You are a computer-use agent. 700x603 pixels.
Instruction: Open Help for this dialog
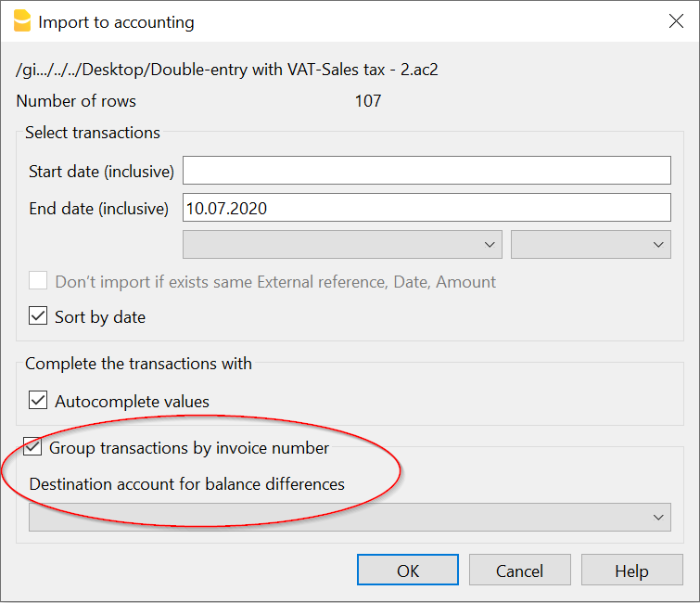pos(631,571)
